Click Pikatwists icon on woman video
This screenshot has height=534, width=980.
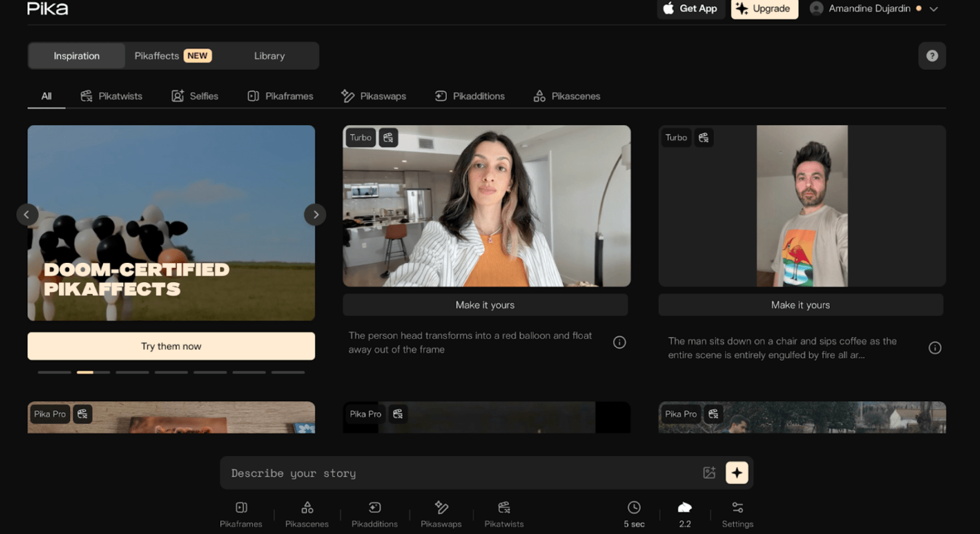point(389,138)
